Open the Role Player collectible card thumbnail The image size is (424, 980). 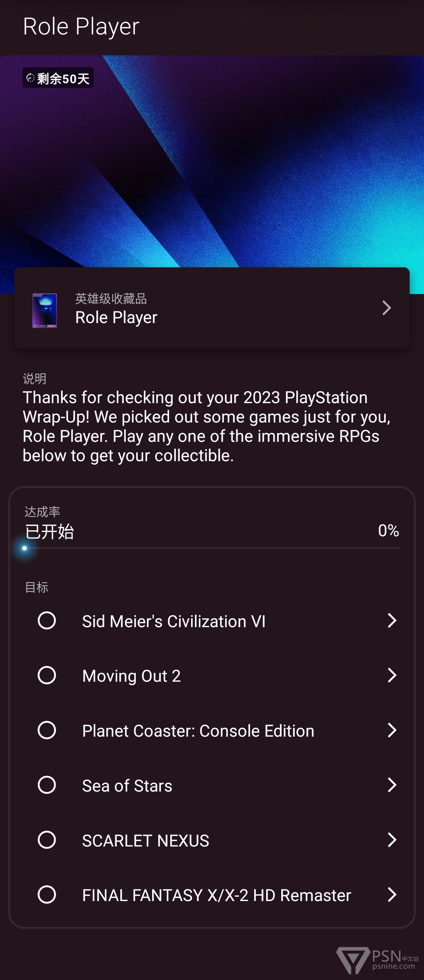(x=45, y=311)
